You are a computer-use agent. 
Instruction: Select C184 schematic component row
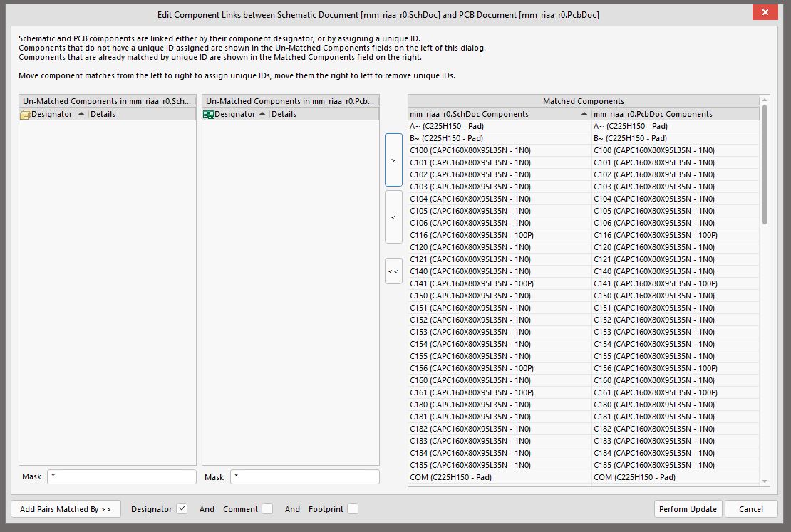click(500, 453)
